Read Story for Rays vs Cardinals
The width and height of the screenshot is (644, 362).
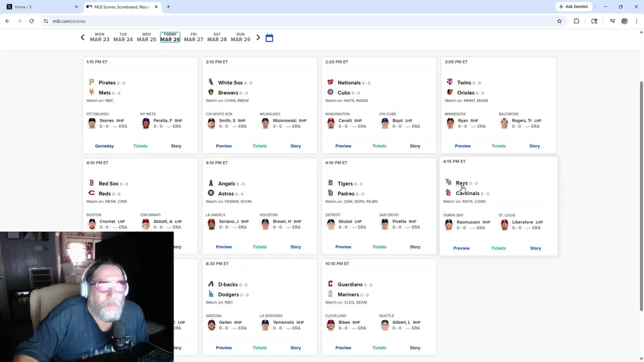click(535, 248)
